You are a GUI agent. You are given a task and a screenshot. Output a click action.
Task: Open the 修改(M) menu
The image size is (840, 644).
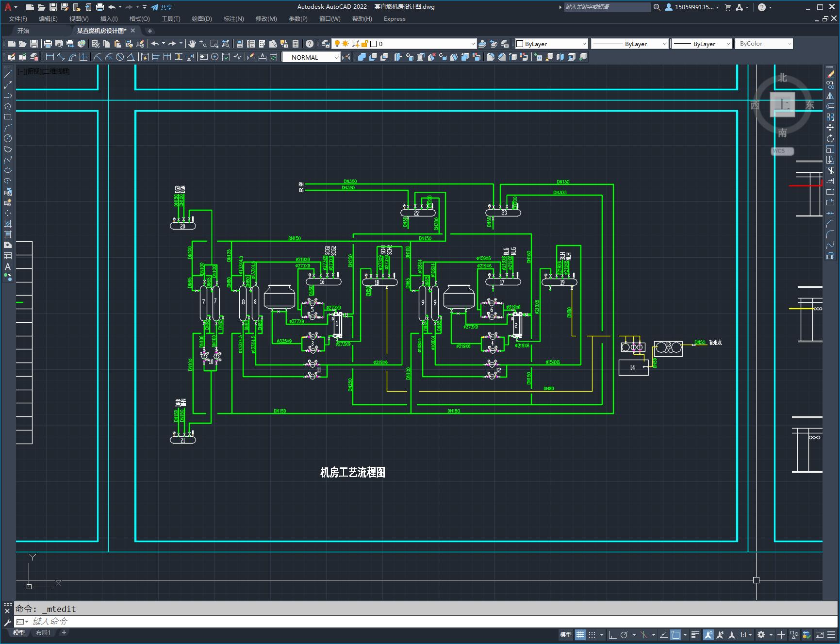266,19
